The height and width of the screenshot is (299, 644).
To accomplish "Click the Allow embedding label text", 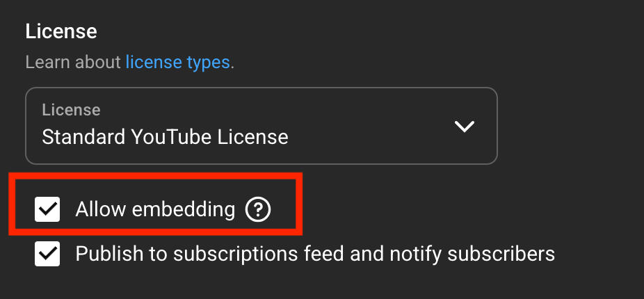I will [155, 209].
